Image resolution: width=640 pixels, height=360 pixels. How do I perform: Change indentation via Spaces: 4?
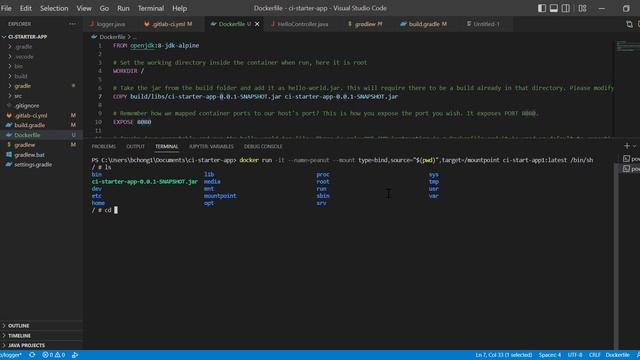(x=549, y=355)
